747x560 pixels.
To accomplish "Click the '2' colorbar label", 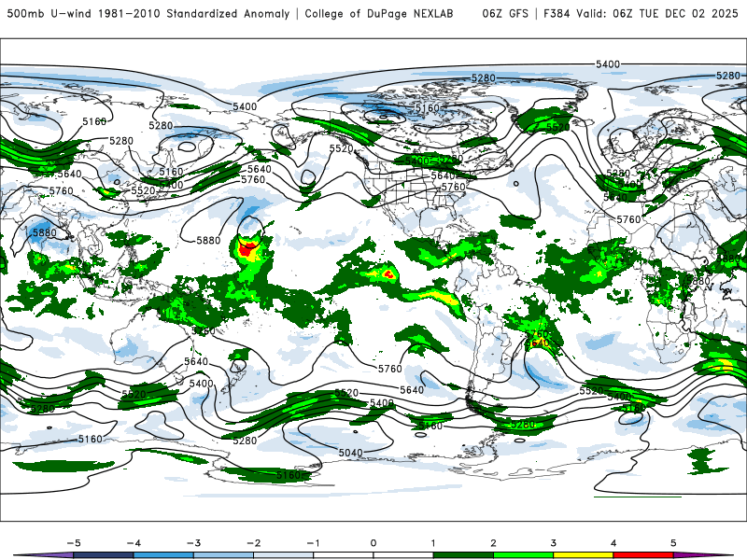I will pyautogui.click(x=493, y=543).
